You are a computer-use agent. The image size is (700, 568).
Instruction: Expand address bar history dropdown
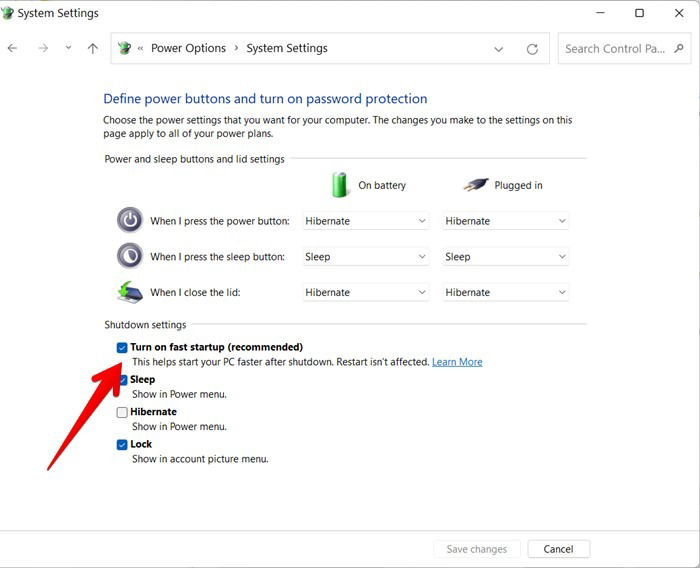pyautogui.click(x=499, y=49)
